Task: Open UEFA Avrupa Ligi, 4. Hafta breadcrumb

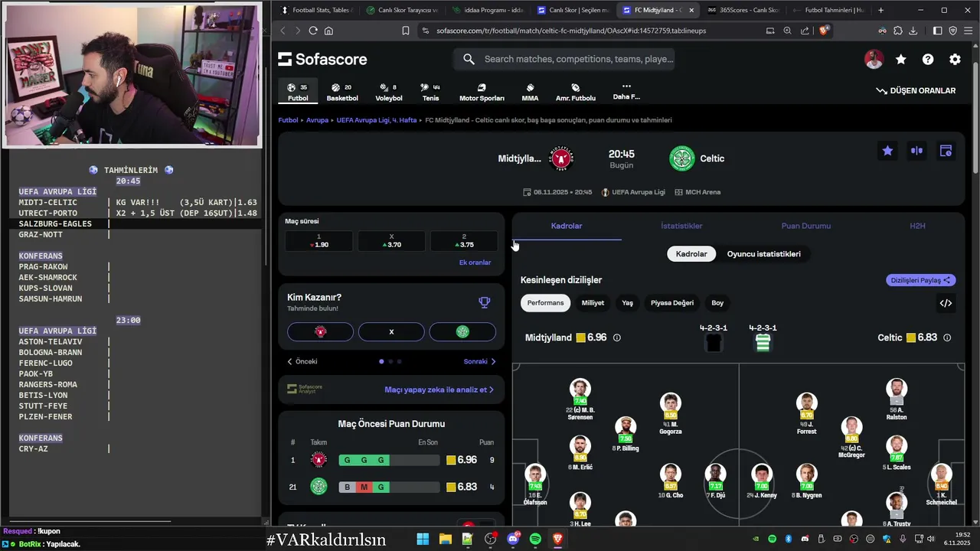Action: (377, 120)
